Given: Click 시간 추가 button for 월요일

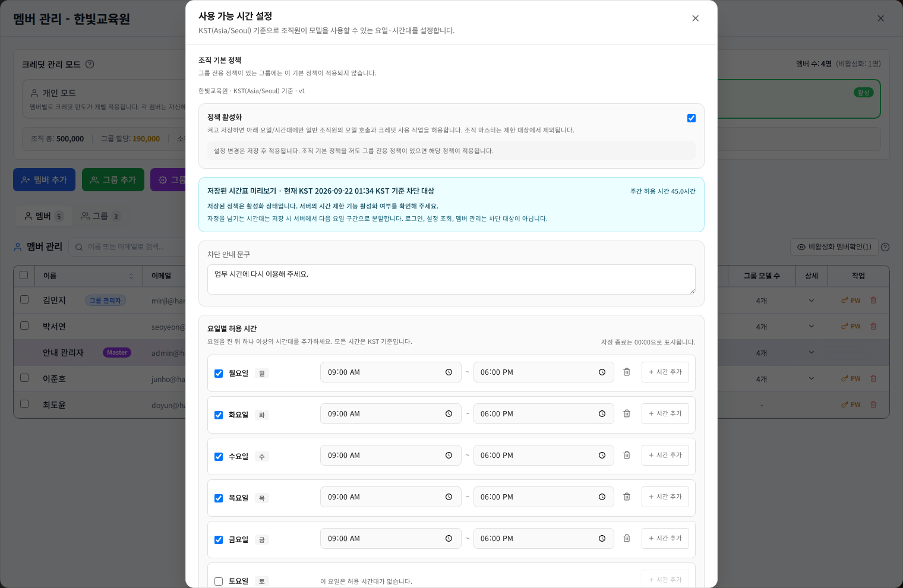Looking at the screenshot, I should [x=665, y=372].
